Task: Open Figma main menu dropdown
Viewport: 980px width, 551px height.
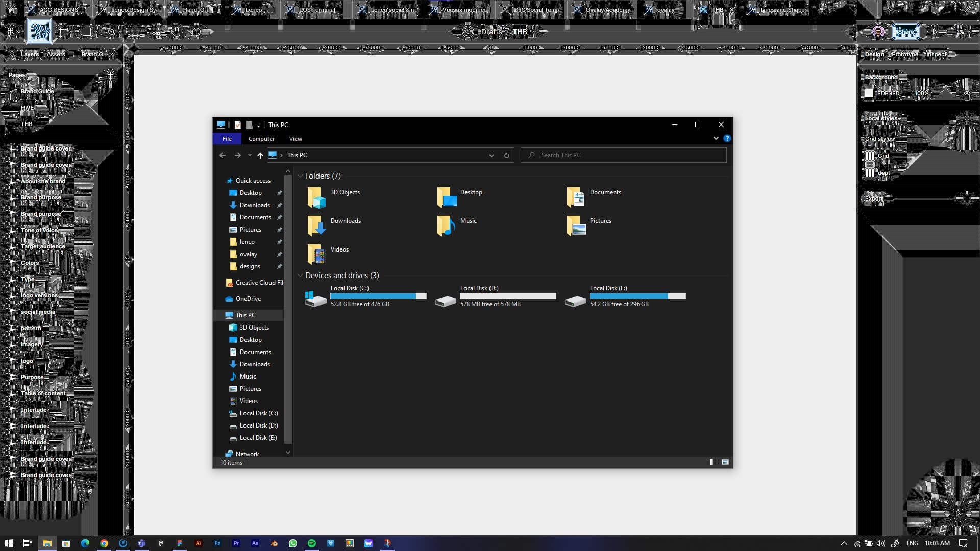Action: click(x=13, y=32)
